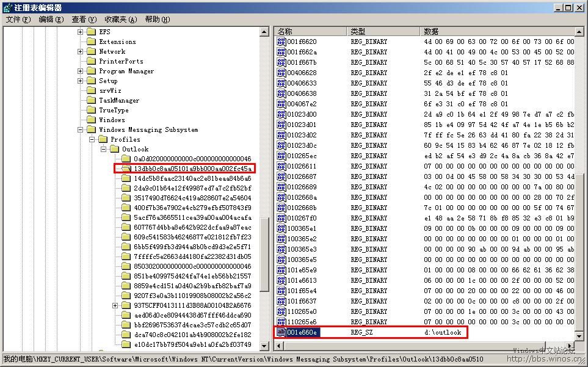Click the binary icon for value 01023d00
The width and height of the screenshot is (588, 367).
point(281,114)
